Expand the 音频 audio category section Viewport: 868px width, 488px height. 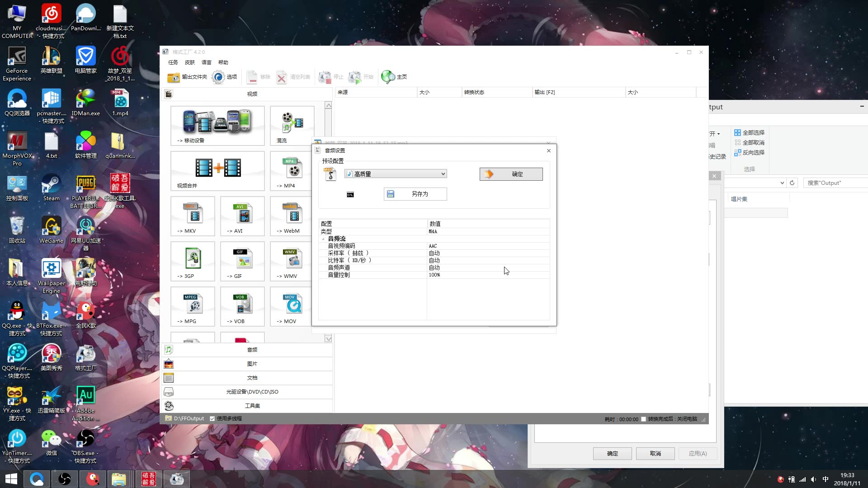(x=252, y=350)
